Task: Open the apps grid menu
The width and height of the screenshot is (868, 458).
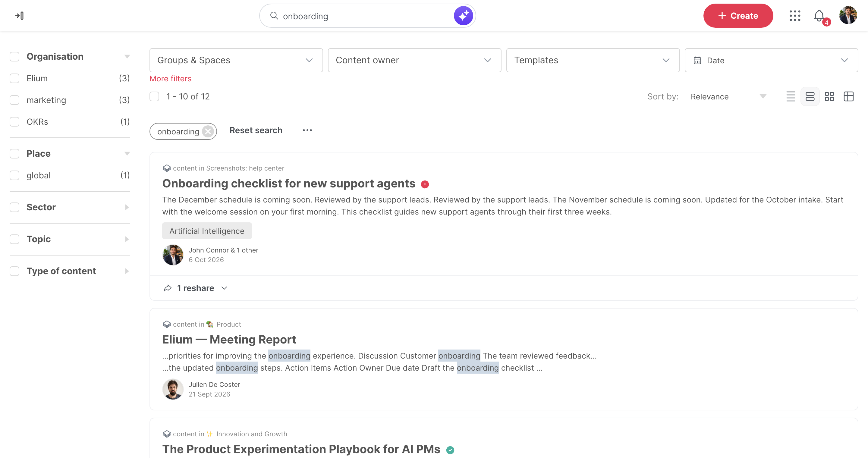Action: (794, 16)
